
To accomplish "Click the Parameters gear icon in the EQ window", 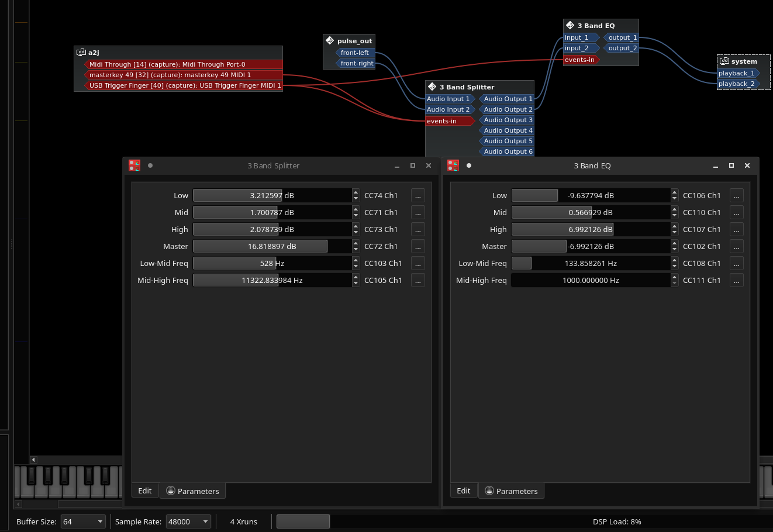I will (x=489, y=491).
